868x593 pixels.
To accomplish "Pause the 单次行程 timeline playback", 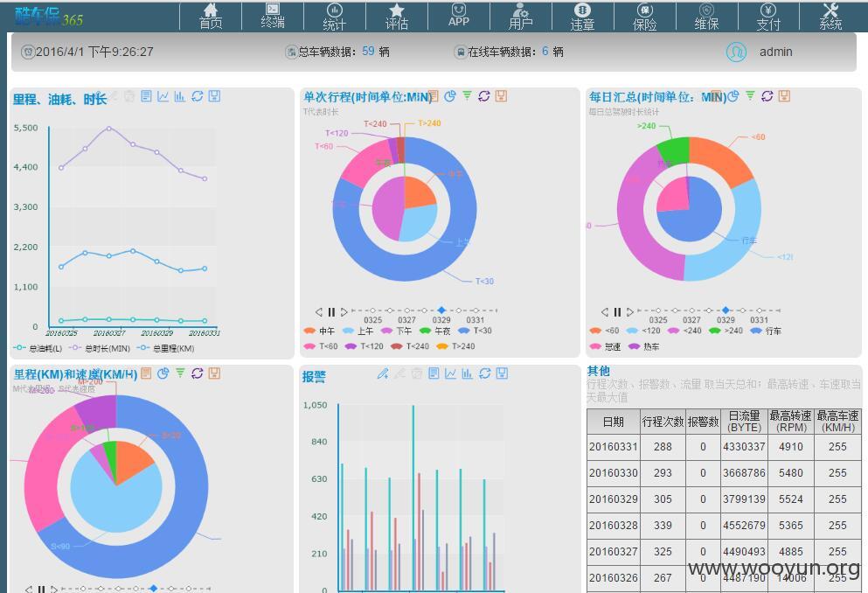I will pos(331,311).
